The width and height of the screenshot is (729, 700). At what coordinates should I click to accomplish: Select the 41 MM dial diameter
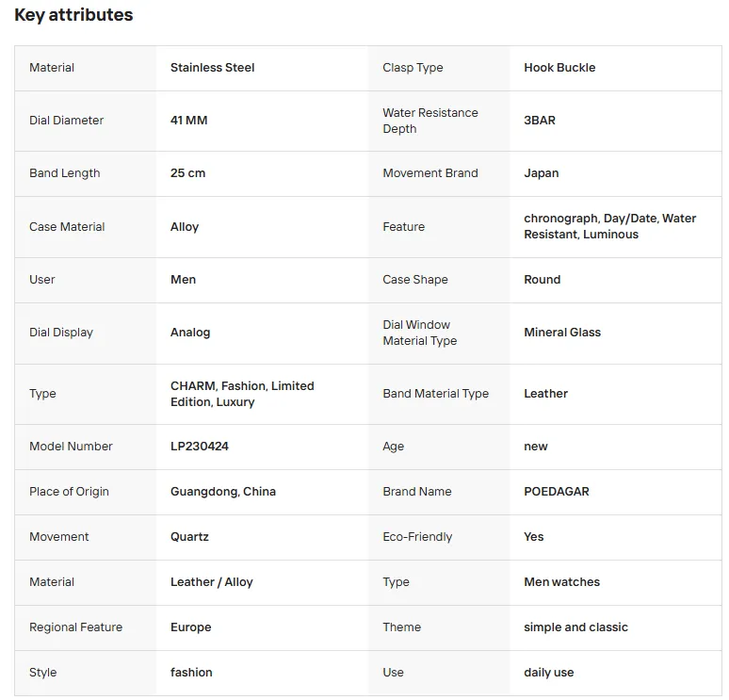point(188,120)
